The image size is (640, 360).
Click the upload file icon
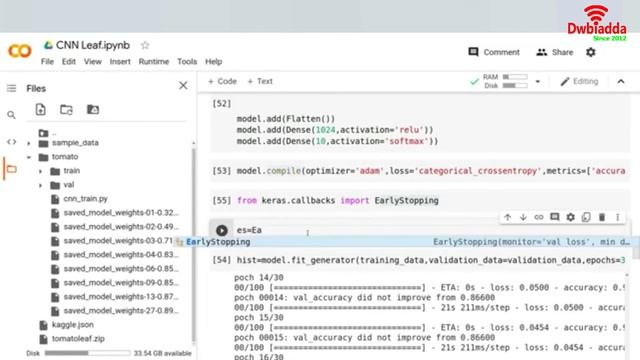[40, 109]
